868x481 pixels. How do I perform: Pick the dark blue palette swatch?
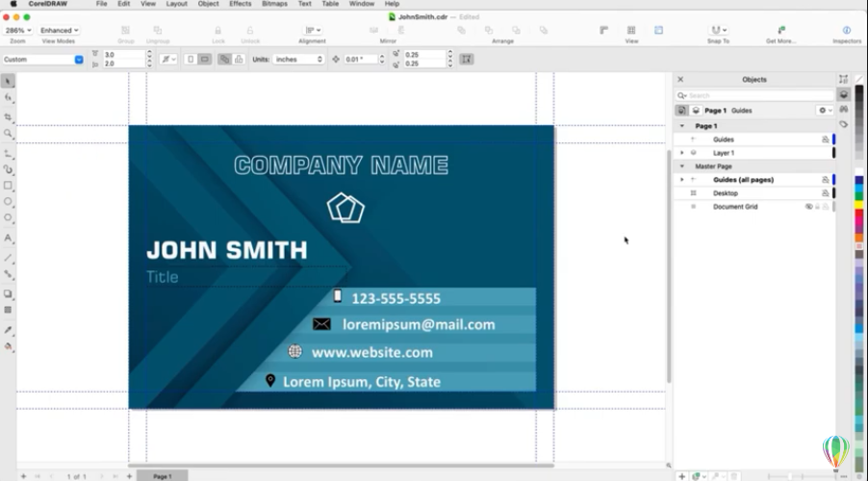858,180
